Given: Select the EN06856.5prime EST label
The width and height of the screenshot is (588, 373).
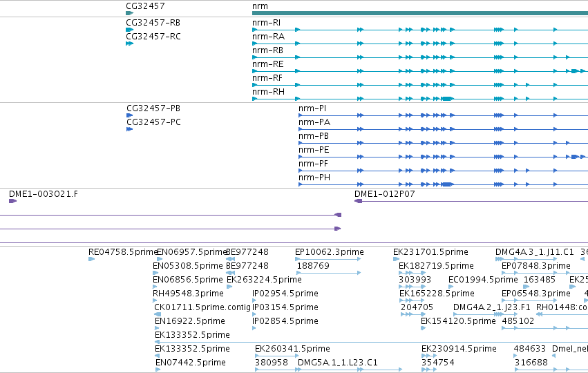Looking at the screenshot, I should (x=187, y=280).
